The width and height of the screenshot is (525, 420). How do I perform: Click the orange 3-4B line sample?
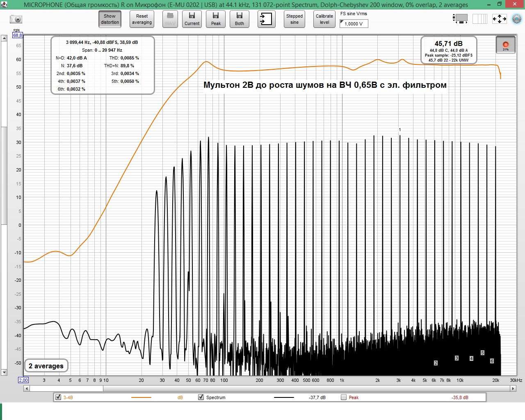[141, 397]
